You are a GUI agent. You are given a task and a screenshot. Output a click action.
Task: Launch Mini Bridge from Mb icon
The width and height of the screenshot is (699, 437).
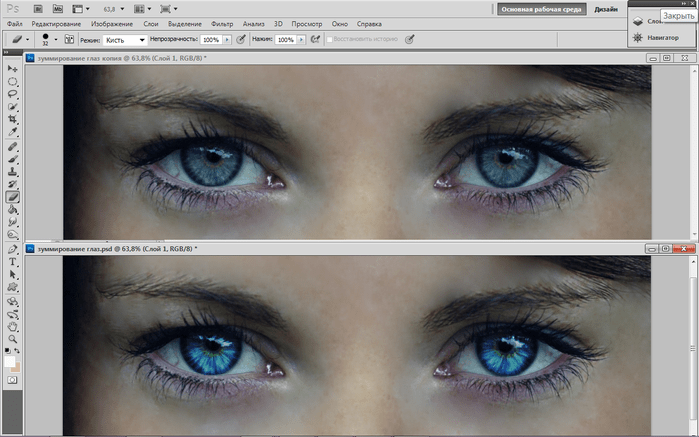(x=58, y=8)
